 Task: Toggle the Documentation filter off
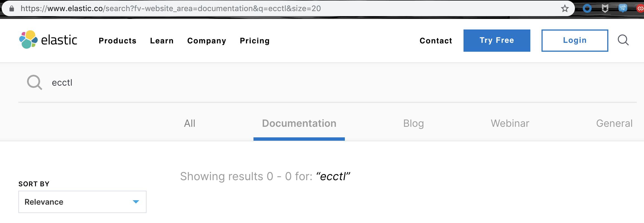tap(299, 123)
